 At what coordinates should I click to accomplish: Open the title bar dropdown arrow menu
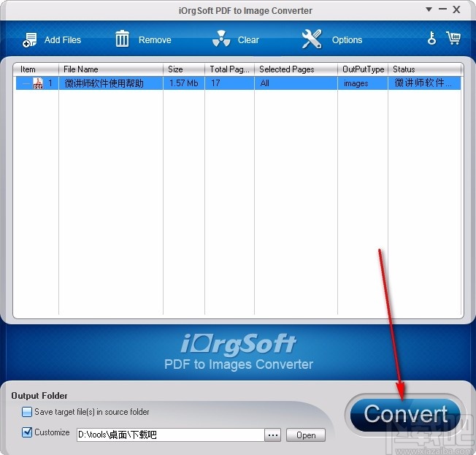tap(429, 9)
